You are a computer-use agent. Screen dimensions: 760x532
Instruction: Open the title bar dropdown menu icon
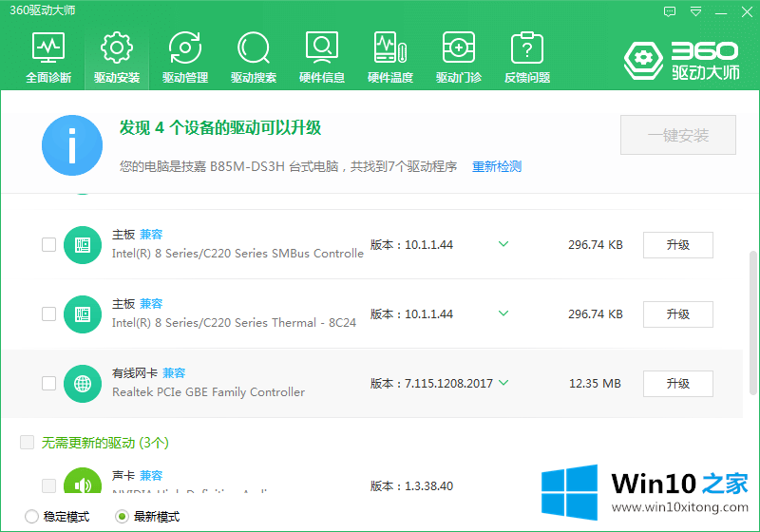pos(696,11)
